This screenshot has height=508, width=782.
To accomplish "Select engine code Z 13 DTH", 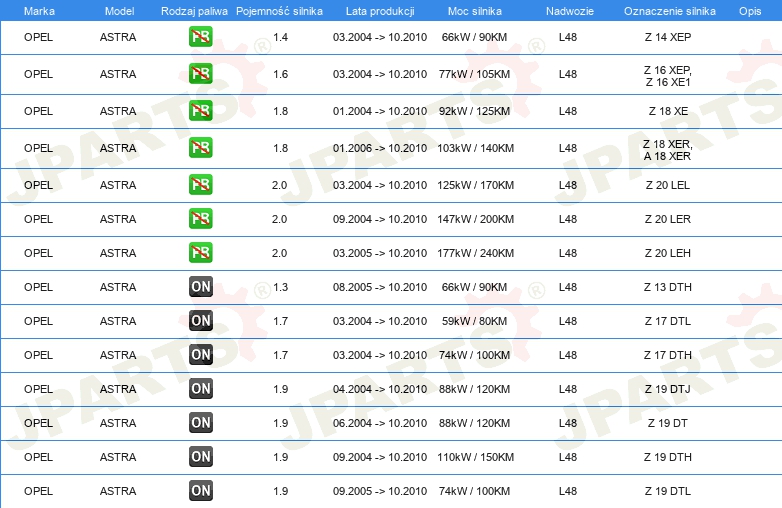I will [x=668, y=287].
